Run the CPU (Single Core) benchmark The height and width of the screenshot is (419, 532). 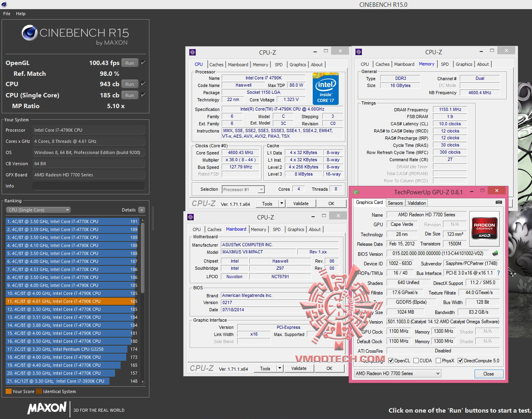pyautogui.click(x=130, y=95)
